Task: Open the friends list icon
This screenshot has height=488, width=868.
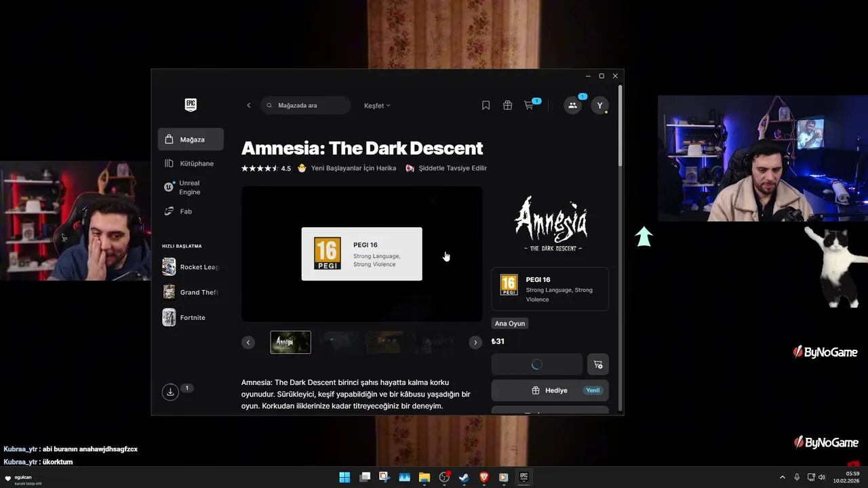Action: 573,105
